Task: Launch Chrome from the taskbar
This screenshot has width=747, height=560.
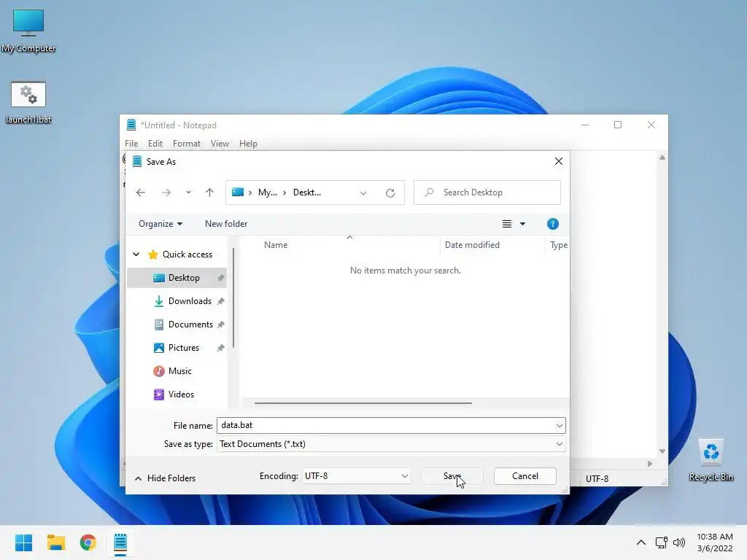Action: pos(88,542)
